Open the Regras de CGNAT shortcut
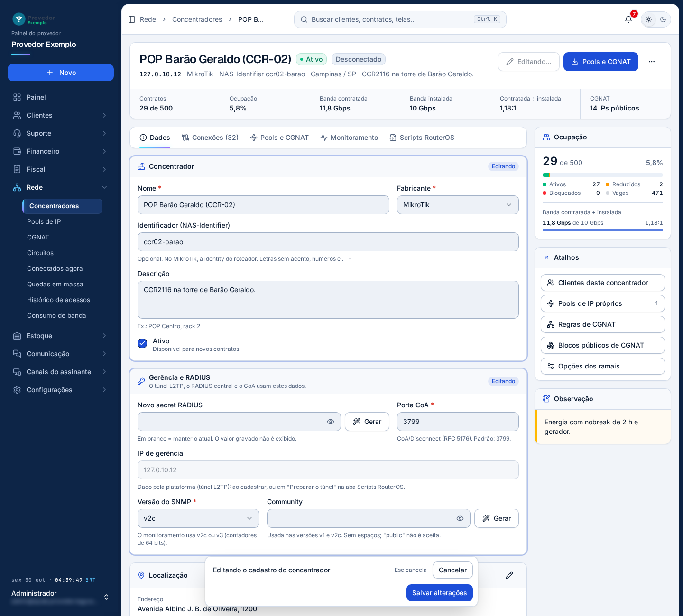 click(x=603, y=324)
